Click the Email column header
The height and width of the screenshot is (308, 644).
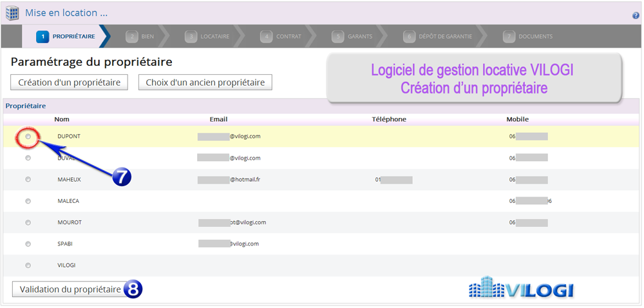coord(218,119)
